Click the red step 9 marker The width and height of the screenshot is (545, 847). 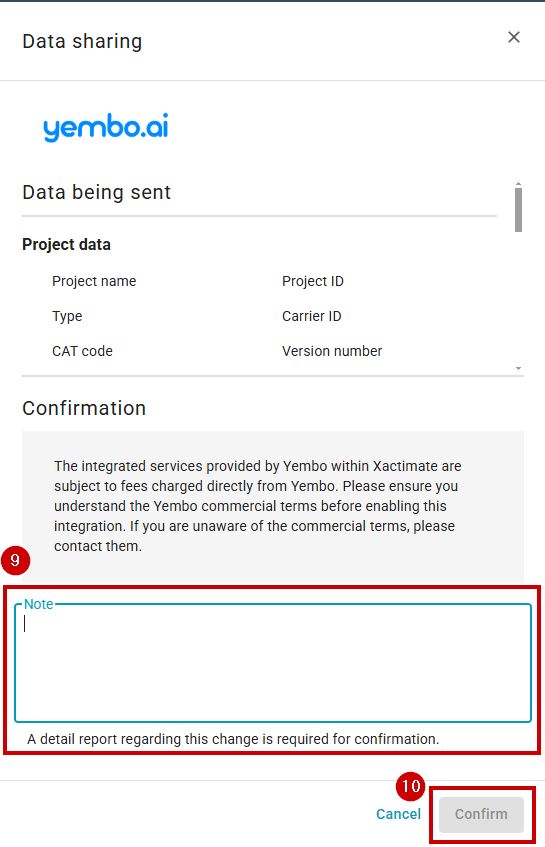click(15, 560)
